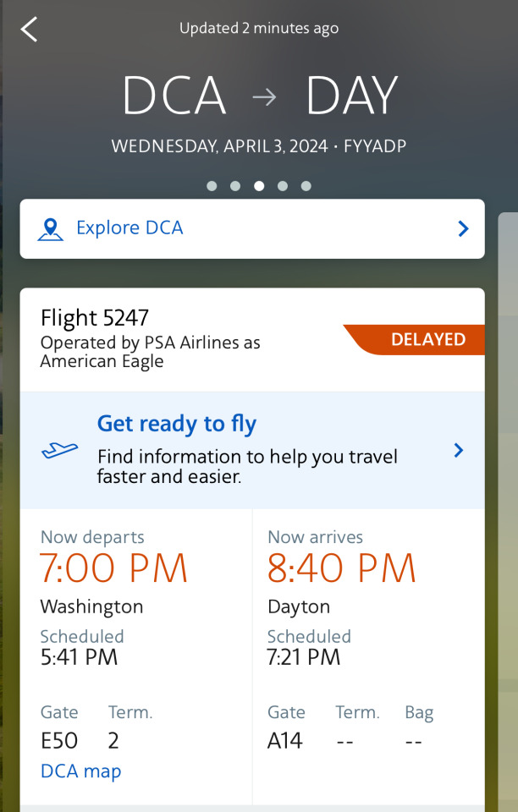Open the Explore DCA chevron arrow
Screen dimensions: 518x812
pyautogui.click(x=463, y=228)
